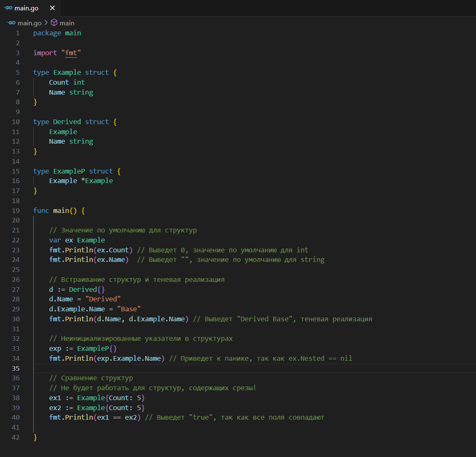Click the closing brace on line 42
The width and height of the screenshot is (476, 457).
(x=35, y=437)
